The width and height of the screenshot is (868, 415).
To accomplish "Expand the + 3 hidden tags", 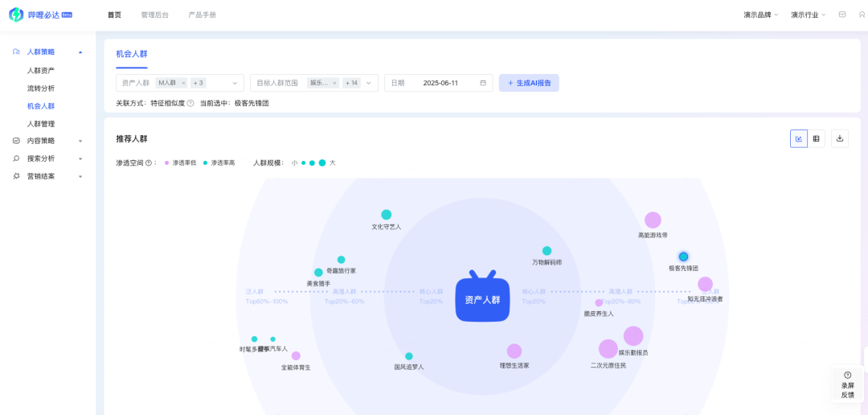I will coord(199,83).
